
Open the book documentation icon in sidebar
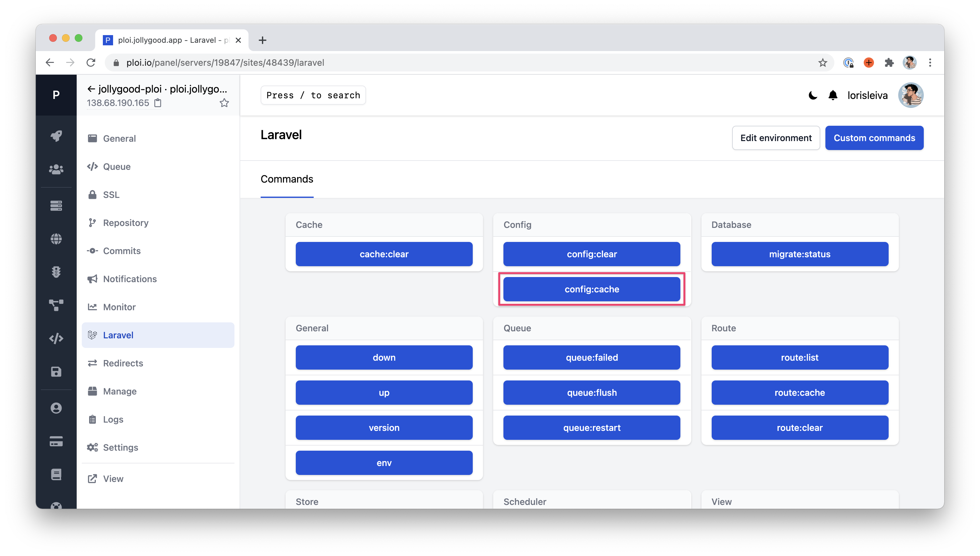point(56,474)
